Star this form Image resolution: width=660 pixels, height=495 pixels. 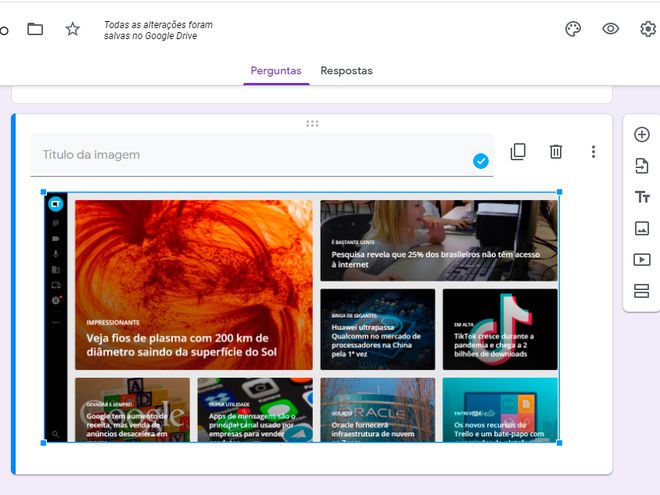tap(72, 29)
